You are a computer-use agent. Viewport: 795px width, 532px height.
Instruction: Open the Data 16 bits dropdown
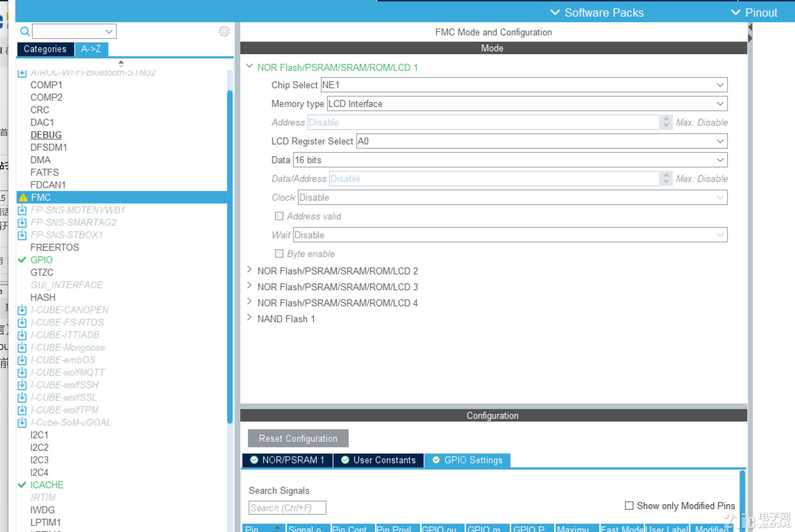[510, 160]
